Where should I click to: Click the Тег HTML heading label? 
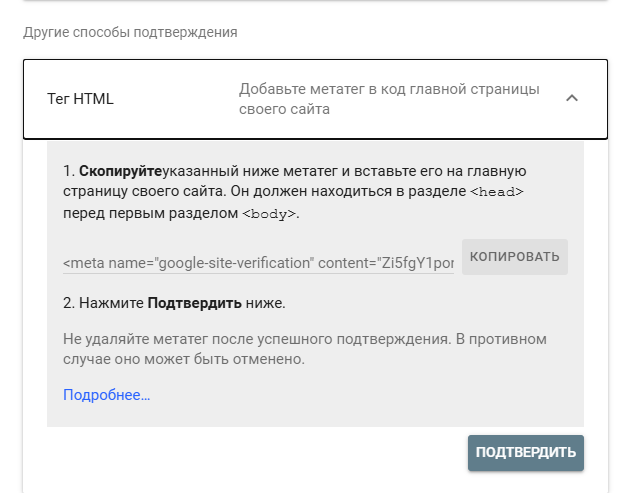[80, 99]
